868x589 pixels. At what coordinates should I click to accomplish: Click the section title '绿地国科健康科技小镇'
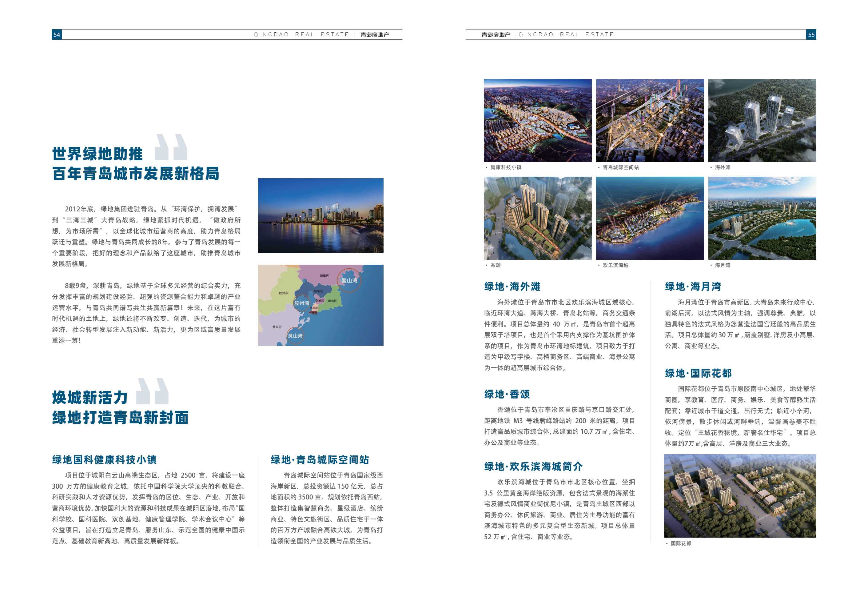[x=104, y=460]
